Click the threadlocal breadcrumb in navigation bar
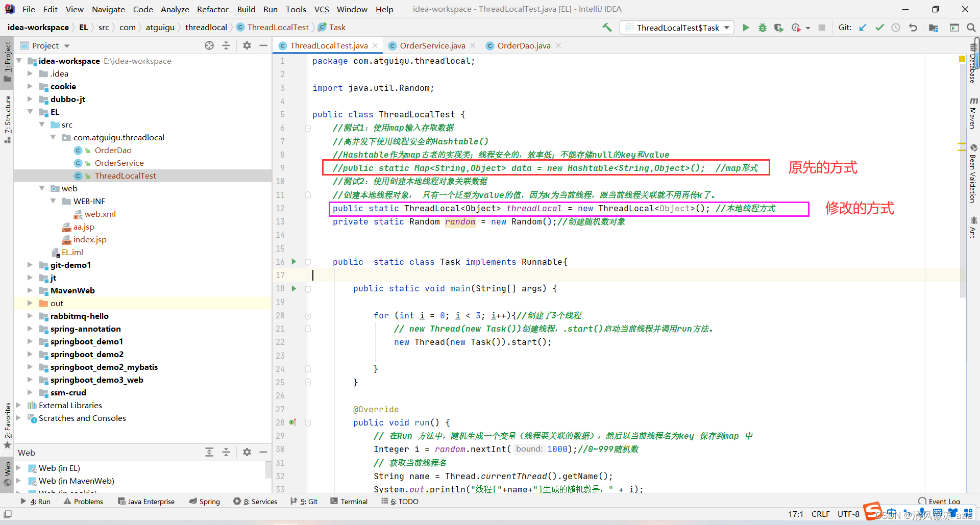 (x=206, y=28)
